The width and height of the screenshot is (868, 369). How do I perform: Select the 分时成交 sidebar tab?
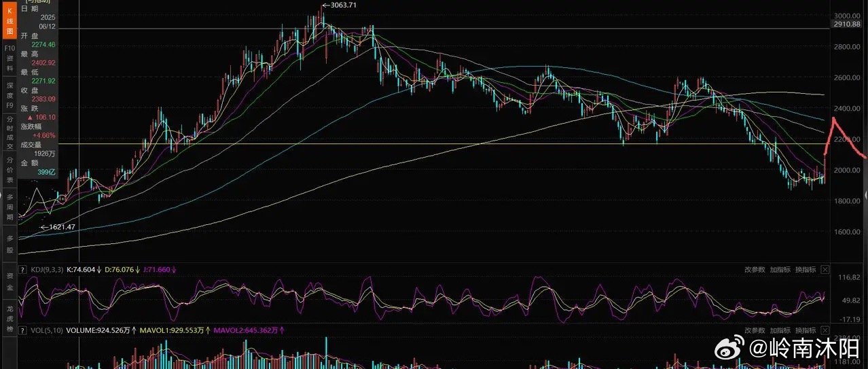click(10, 132)
